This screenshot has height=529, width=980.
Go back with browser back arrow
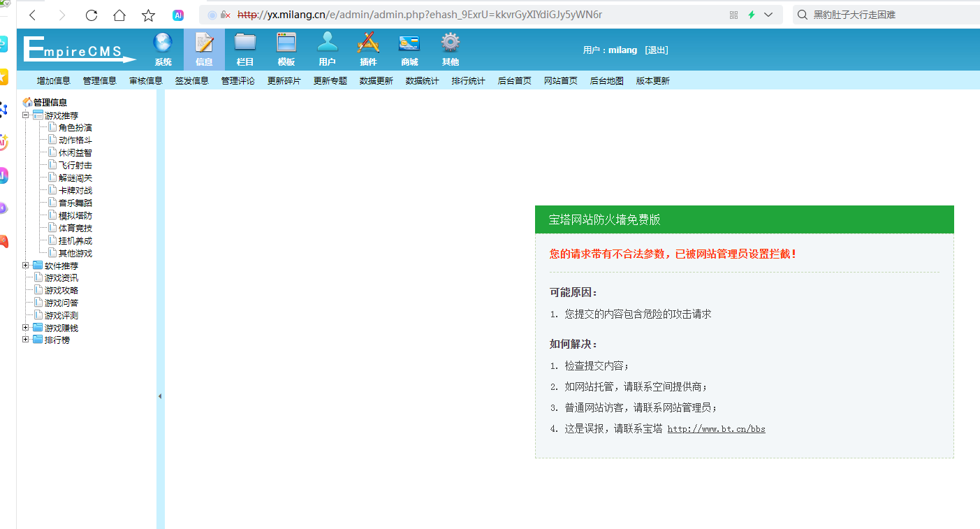(32, 15)
